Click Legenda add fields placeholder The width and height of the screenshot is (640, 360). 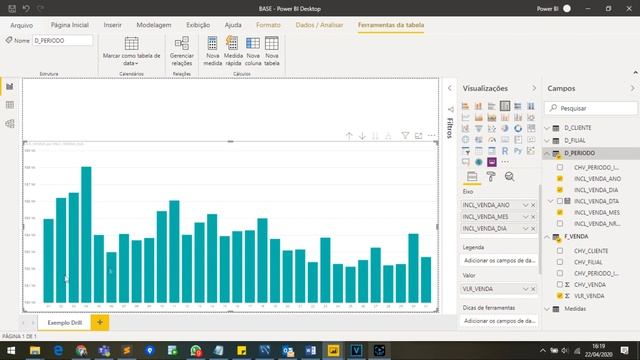coord(499,260)
